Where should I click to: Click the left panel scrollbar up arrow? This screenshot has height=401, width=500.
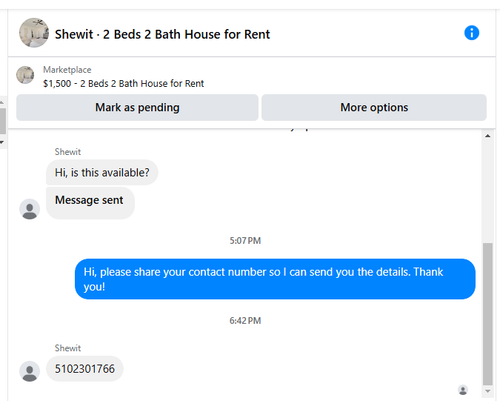[x=2, y=102]
